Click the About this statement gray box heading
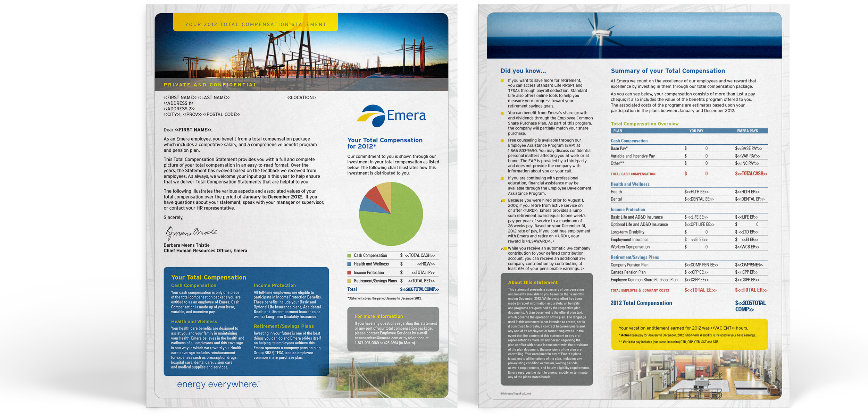Image resolution: width=868 pixels, height=416 pixels. coord(533,283)
